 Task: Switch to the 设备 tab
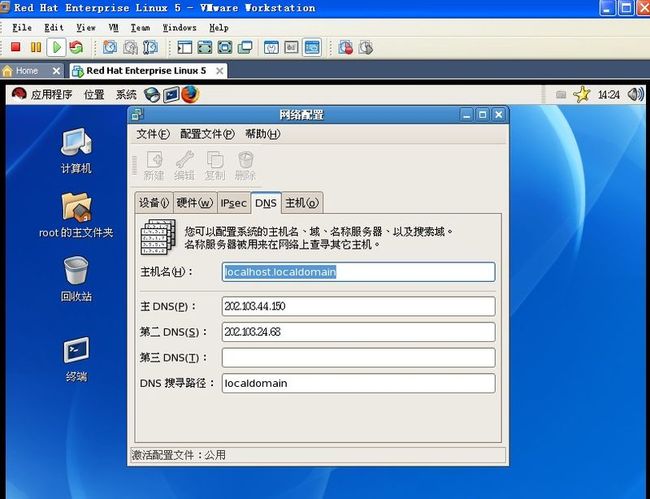(154, 203)
